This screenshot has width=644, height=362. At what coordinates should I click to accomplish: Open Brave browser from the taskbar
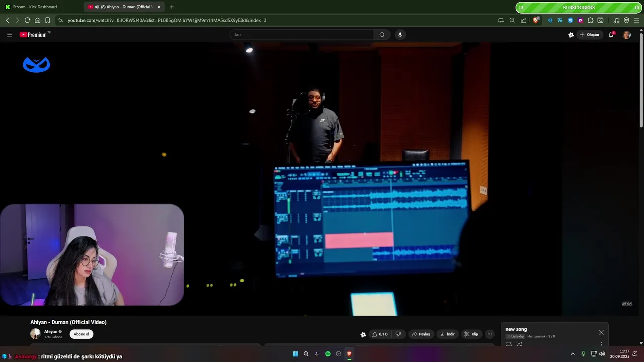[x=349, y=354]
